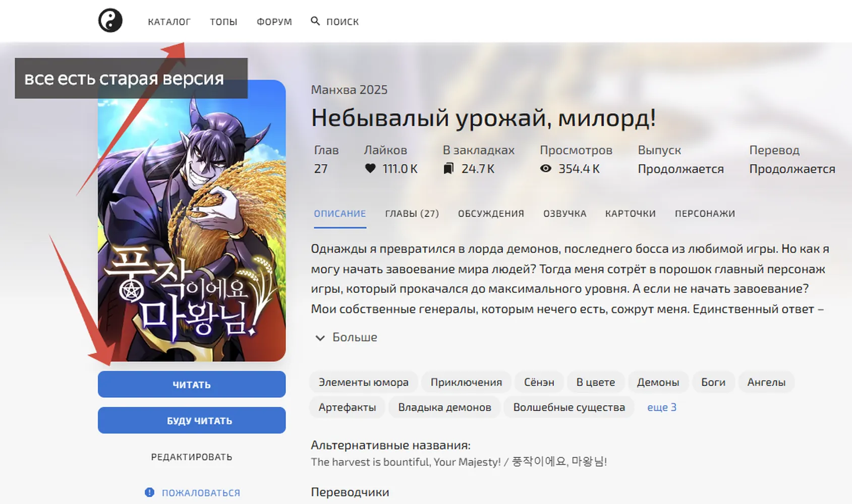
Task: Go to the Форум page
Action: (x=274, y=22)
